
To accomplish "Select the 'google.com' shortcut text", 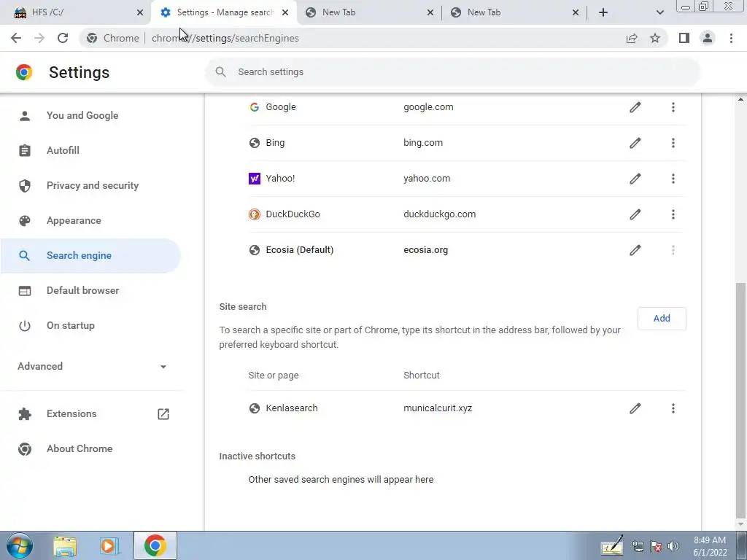I will [x=428, y=107].
